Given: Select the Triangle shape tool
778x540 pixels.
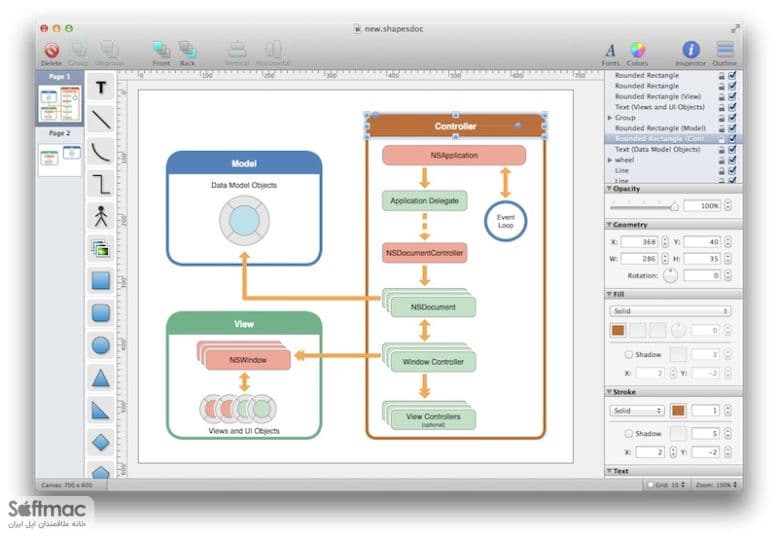Looking at the screenshot, I should point(101,378).
